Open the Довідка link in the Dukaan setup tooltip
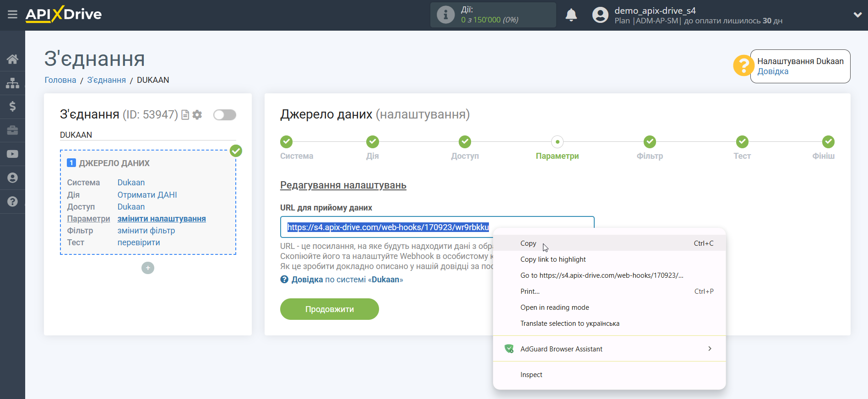Screen dimensions: 868x399 tap(773, 71)
